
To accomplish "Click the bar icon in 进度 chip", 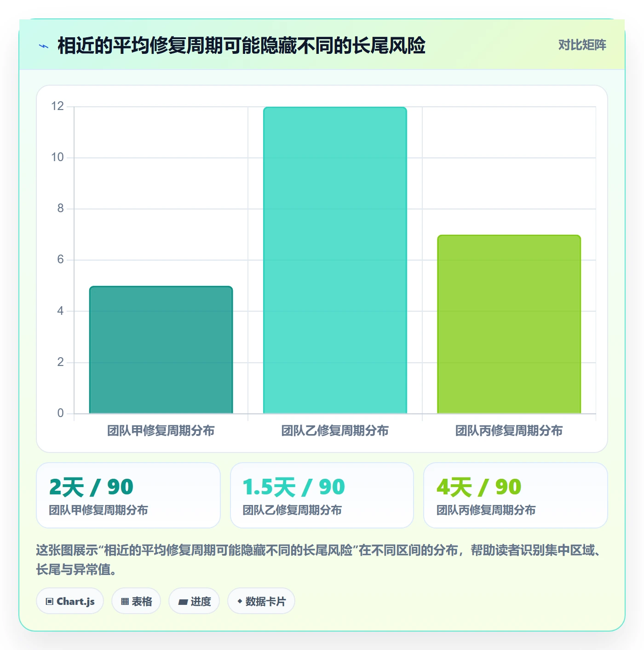I will (183, 602).
